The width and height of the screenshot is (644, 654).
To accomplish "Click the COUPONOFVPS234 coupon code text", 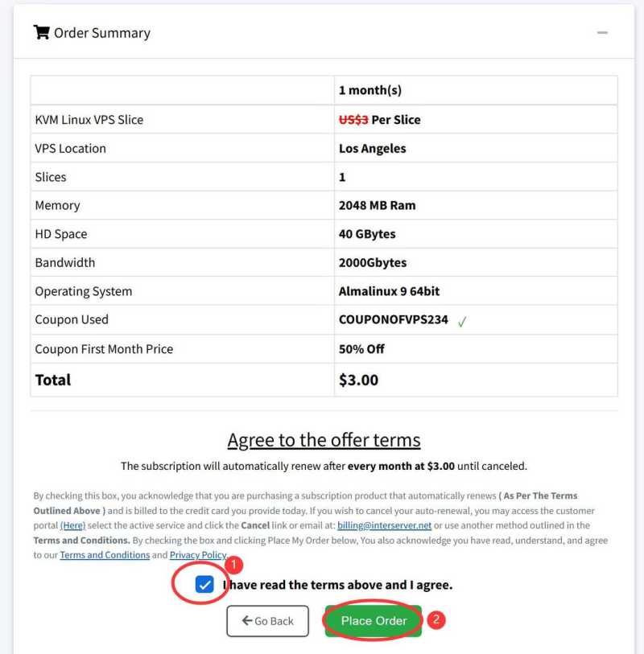I will coord(393,319).
